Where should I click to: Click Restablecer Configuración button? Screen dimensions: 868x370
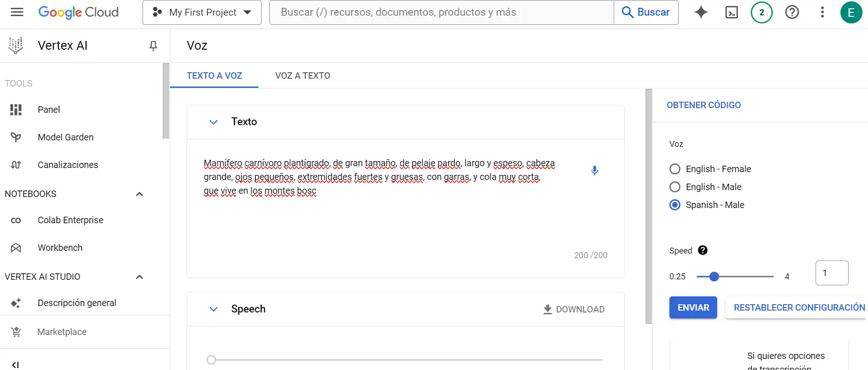(799, 307)
